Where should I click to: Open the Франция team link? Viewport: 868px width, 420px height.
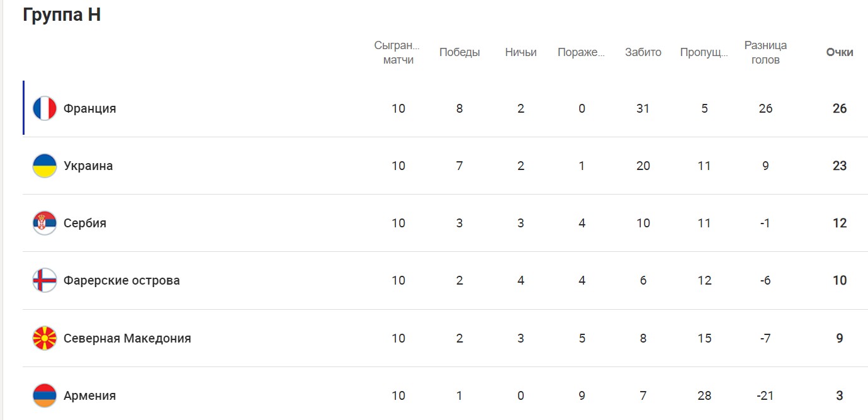(x=90, y=108)
